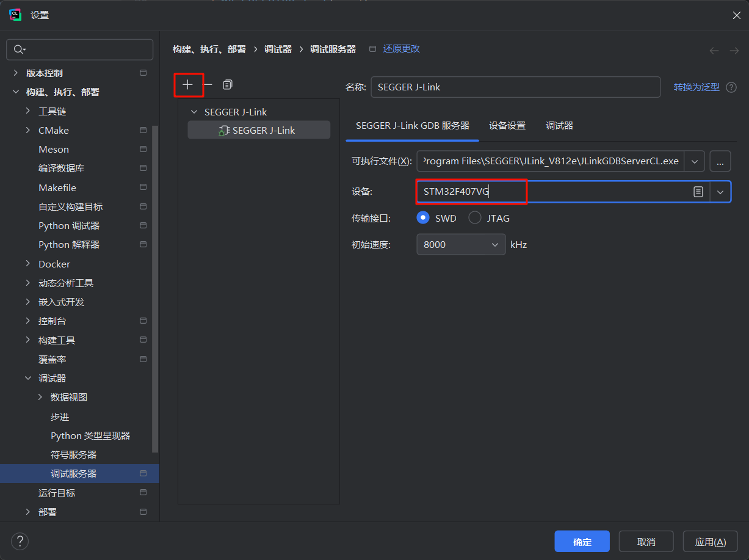The height and width of the screenshot is (560, 749).
Task: Click the 可执行文件 path field
Action: (551, 161)
